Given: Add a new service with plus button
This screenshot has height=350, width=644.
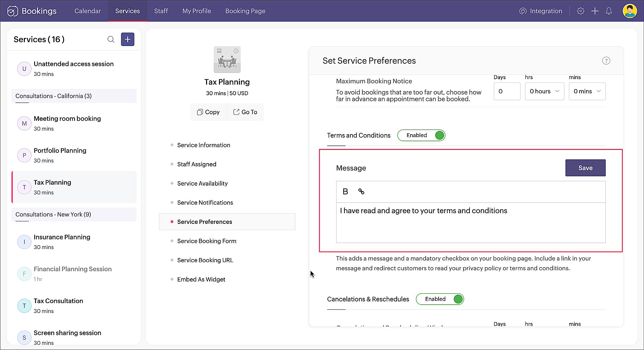Looking at the screenshot, I should 128,39.
